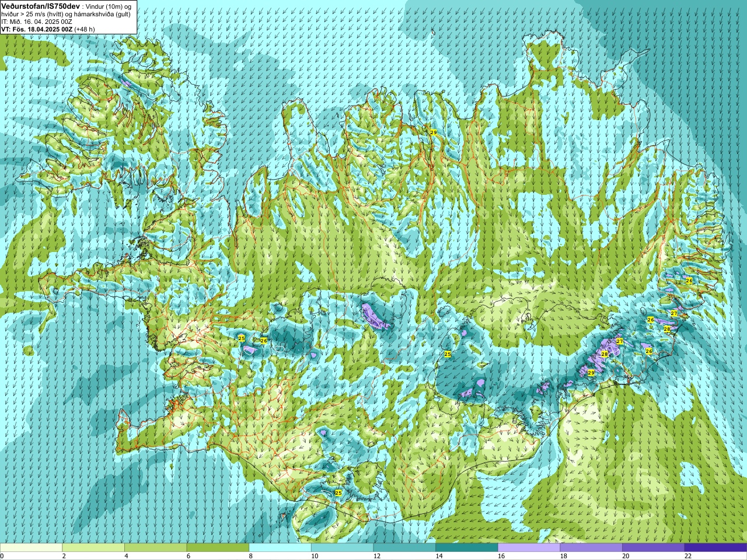Select the aqua 10–12 m/s legend swatch
This screenshot has height=560, width=747.
[x=342, y=548]
